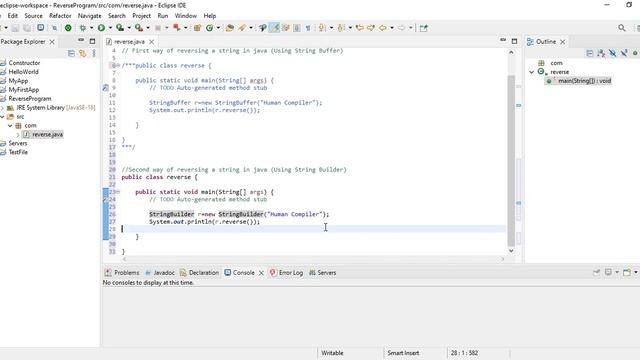640x360 pixels.
Task: Click the Run External Tools icon
Action: (139, 28)
